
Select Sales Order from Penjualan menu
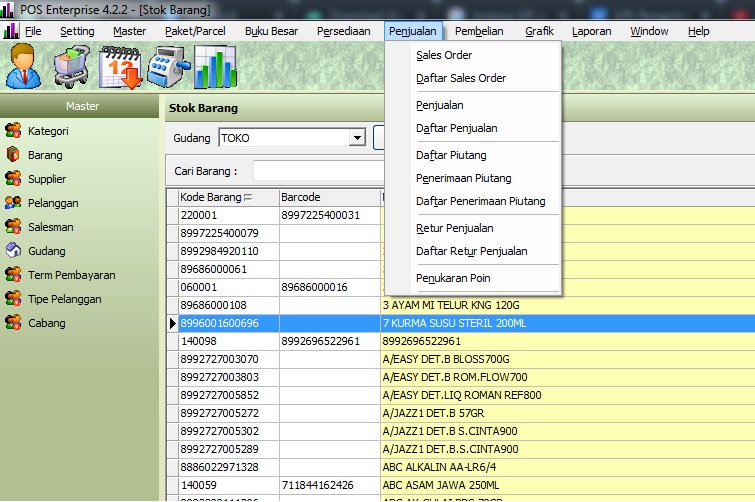(444, 55)
